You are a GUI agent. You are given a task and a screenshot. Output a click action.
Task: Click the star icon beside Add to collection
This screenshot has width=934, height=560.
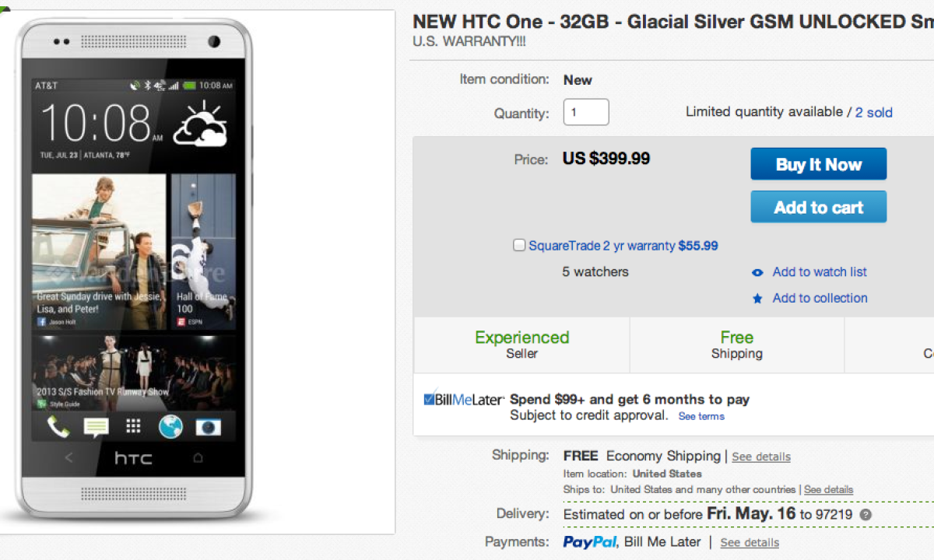pos(757,299)
